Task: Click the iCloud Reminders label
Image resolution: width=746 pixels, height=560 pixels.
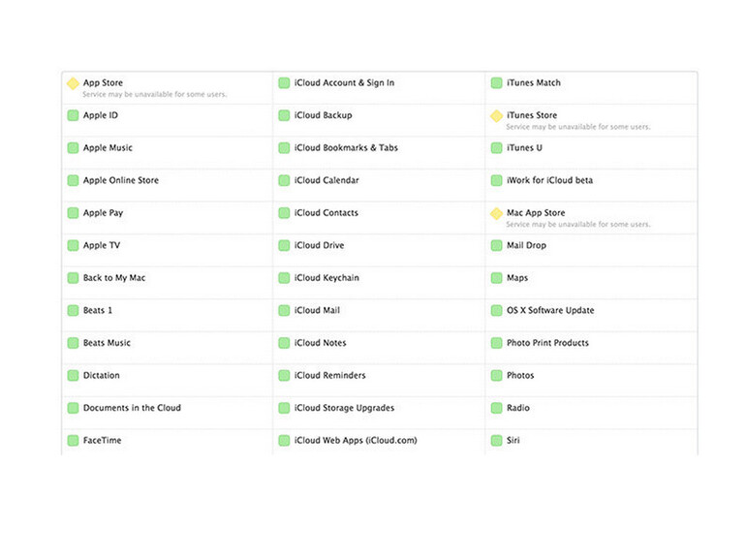Action: [x=329, y=375]
